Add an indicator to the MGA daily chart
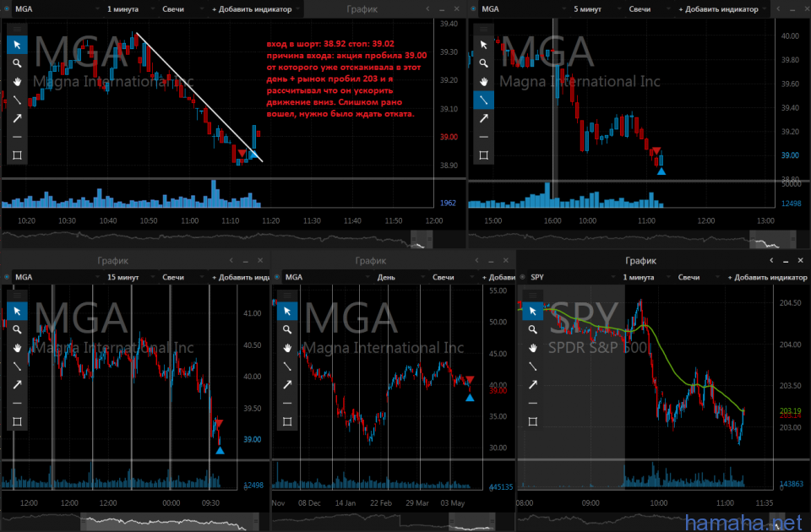 tap(498, 277)
